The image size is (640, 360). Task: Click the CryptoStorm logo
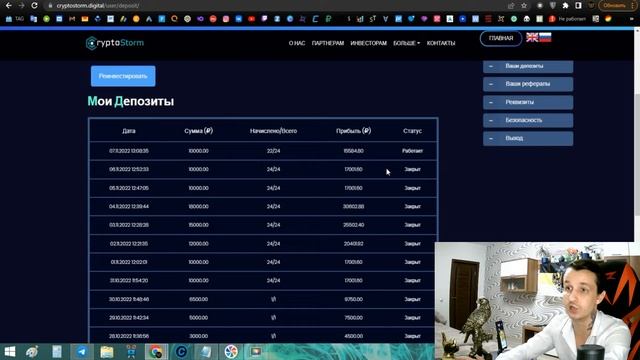tap(115, 43)
